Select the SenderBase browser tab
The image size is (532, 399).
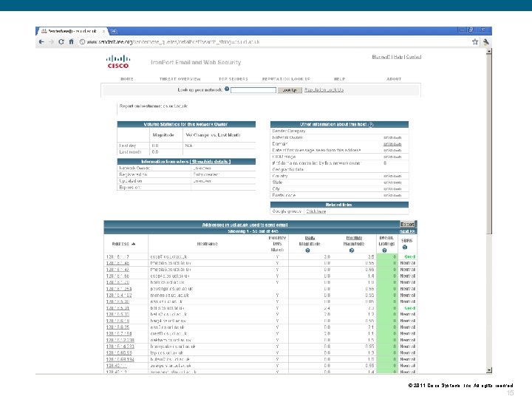71,31
